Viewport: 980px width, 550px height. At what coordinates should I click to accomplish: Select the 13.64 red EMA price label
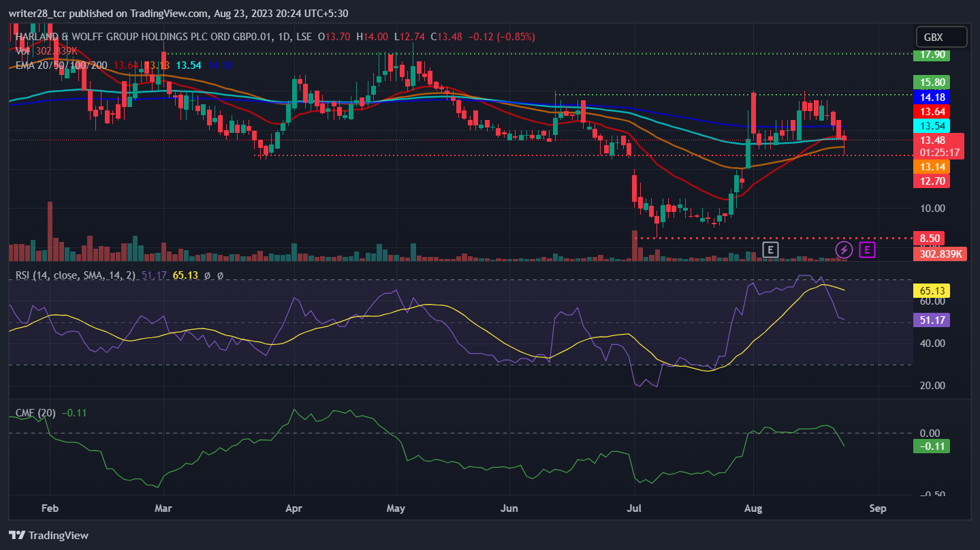pos(931,111)
